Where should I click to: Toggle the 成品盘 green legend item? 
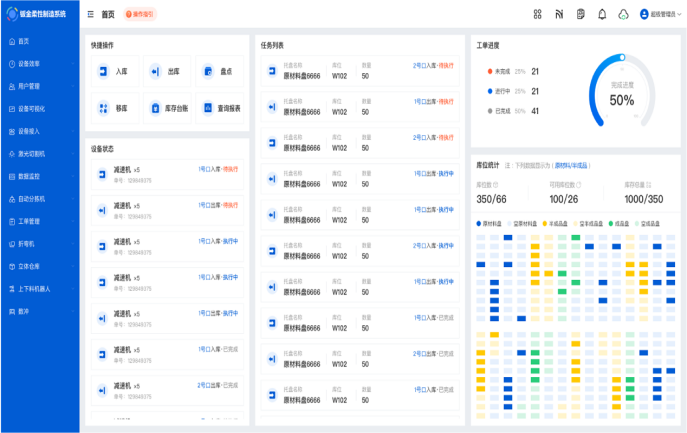pos(622,223)
